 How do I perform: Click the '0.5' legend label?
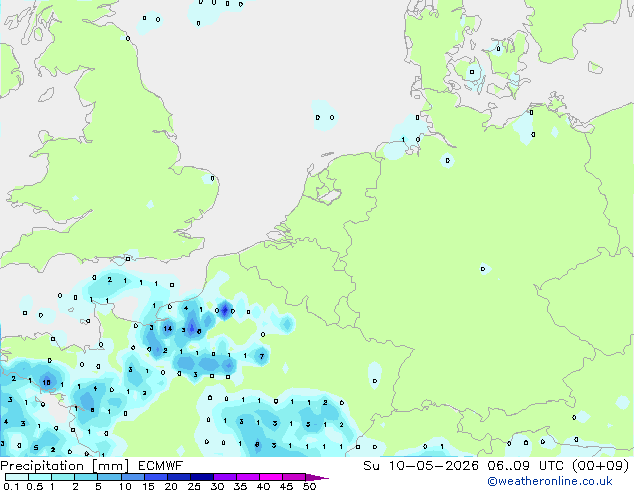pyautogui.click(x=35, y=486)
